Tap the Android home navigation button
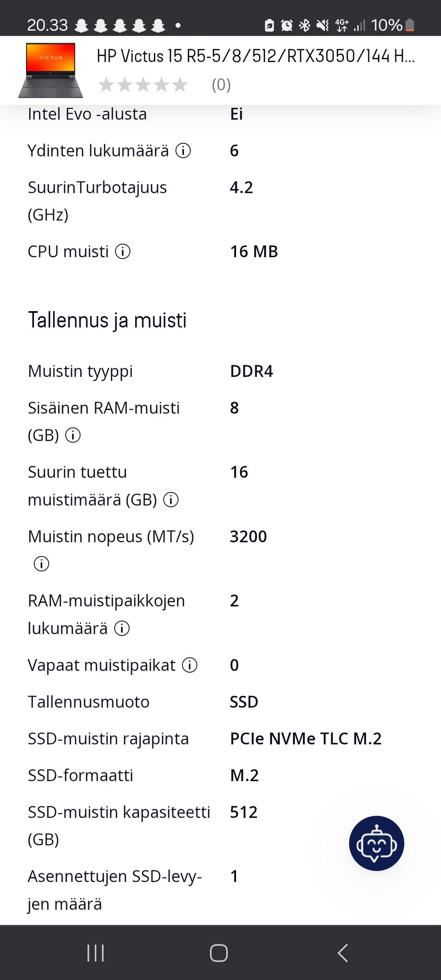 click(x=219, y=953)
